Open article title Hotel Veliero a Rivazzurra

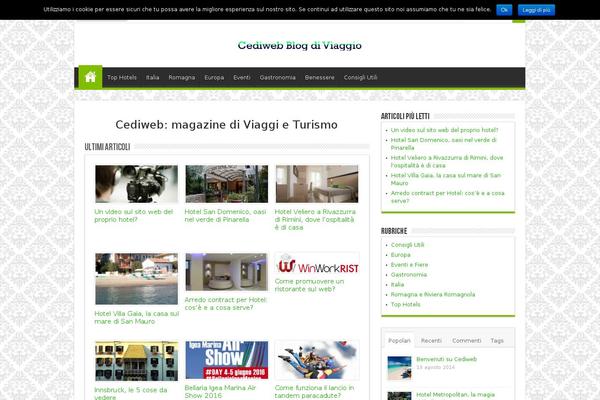(x=315, y=219)
